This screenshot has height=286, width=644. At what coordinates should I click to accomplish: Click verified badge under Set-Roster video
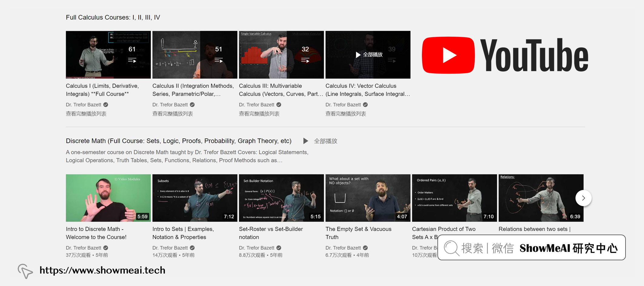tap(279, 248)
